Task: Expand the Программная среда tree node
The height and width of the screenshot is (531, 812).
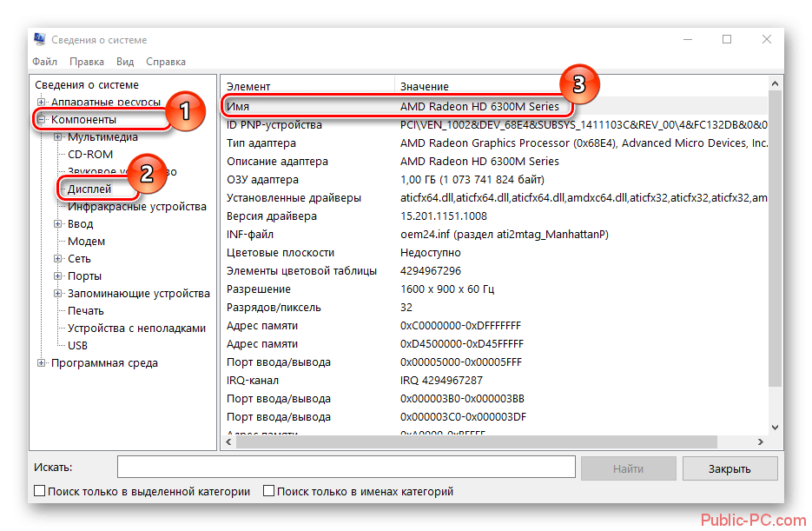Action: (x=41, y=363)
